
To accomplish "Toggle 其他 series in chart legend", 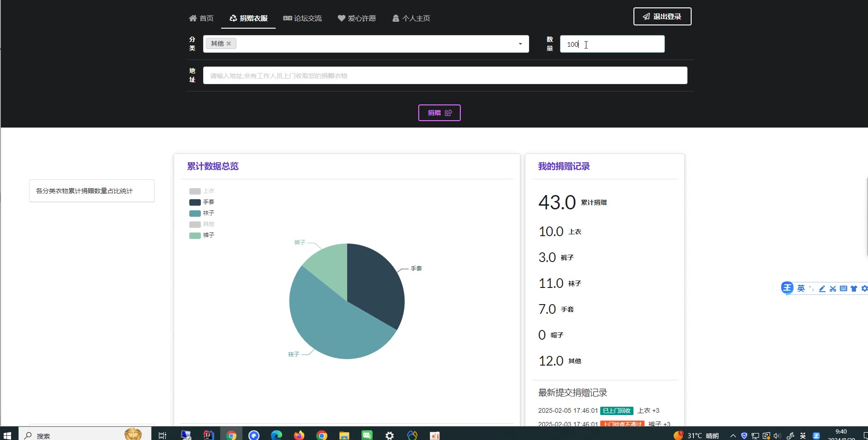I will pos(202,224).
